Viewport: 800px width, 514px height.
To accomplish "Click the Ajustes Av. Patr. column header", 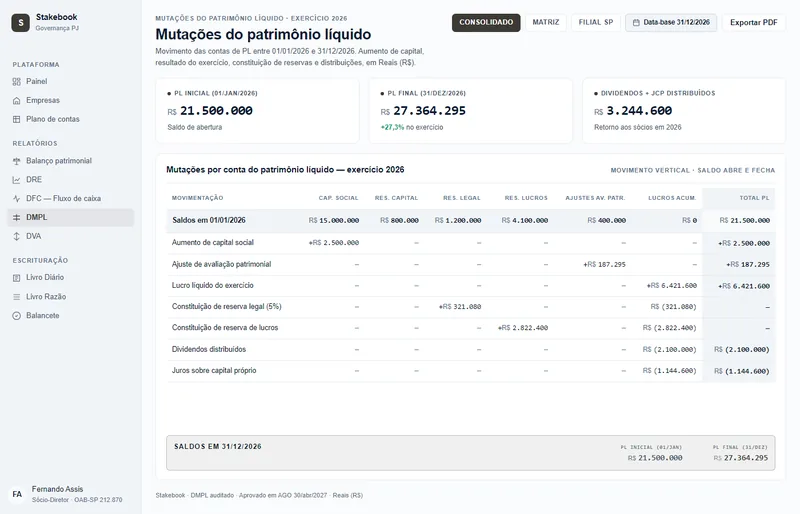I will point(595,198).
